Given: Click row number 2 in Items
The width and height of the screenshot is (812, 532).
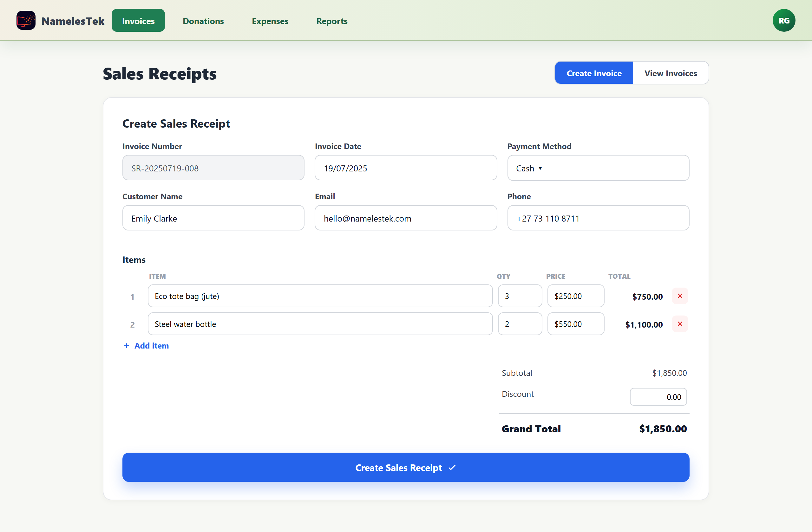Looking at the screenshot, I should point(132,325).
